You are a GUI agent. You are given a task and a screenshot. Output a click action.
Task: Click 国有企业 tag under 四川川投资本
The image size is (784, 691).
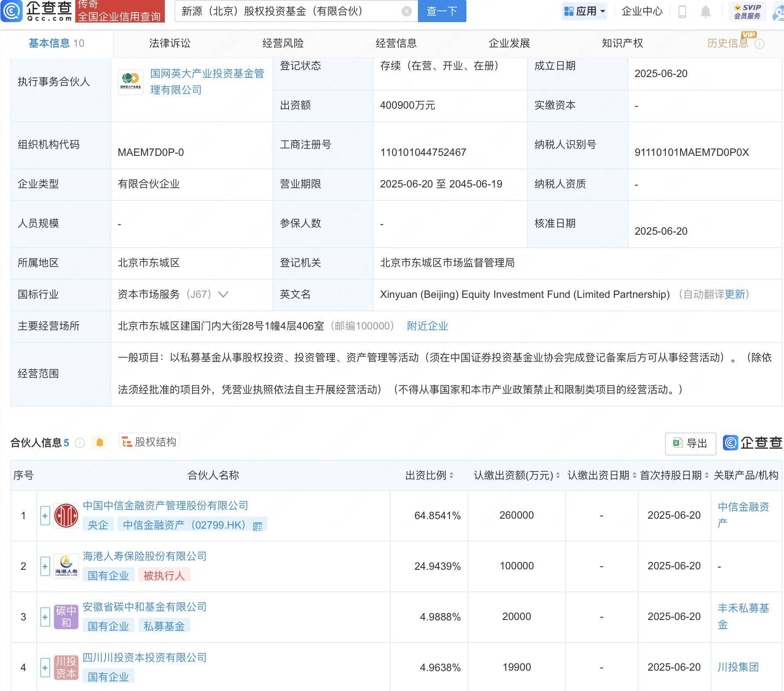pos(108,677)
